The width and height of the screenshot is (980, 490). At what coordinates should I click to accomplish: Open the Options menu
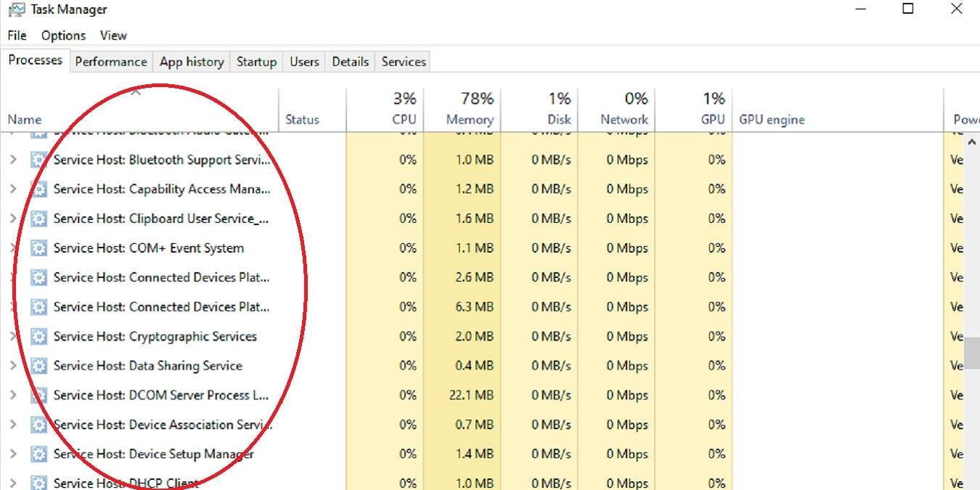(x=63, y=36)
